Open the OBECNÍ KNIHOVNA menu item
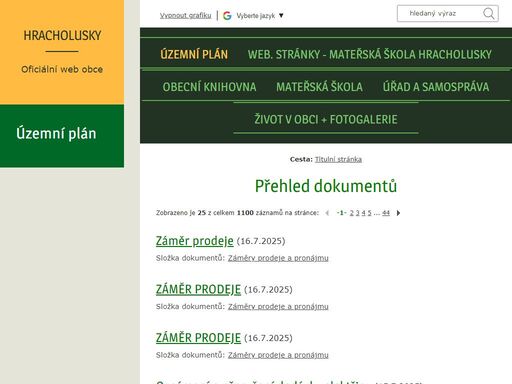The image size is (512, 384). pyautogui.click(x=209, y=87)
